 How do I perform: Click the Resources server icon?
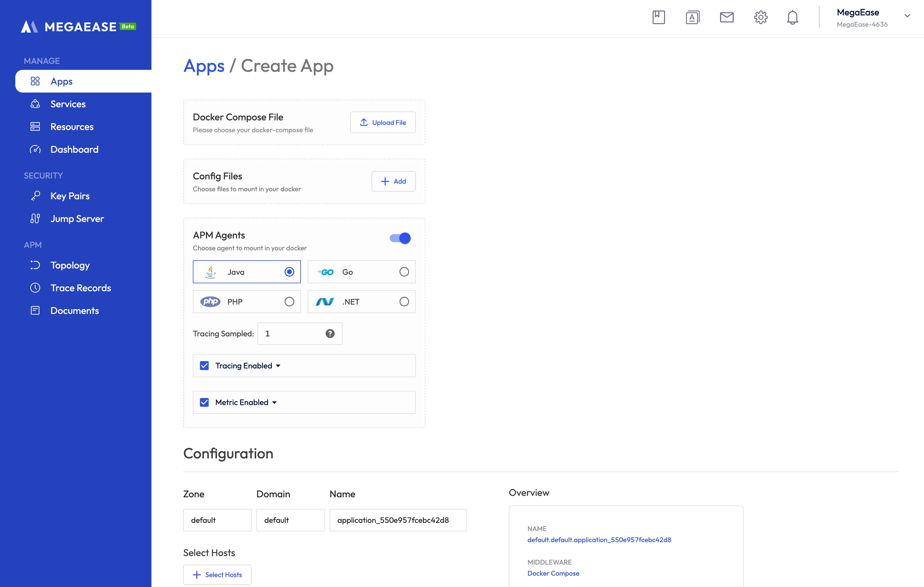(x=35, y=126)
